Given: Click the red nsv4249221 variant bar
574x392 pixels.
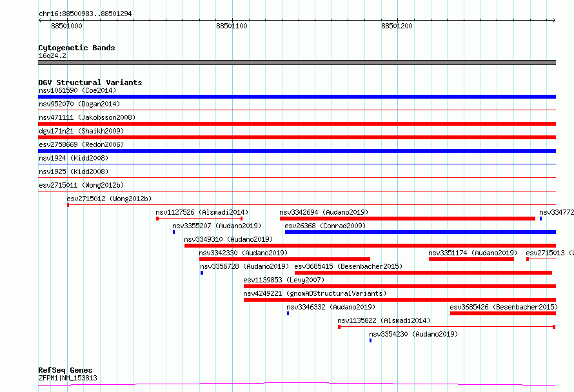Looking at the screenshot, I should tap(400, 300).
